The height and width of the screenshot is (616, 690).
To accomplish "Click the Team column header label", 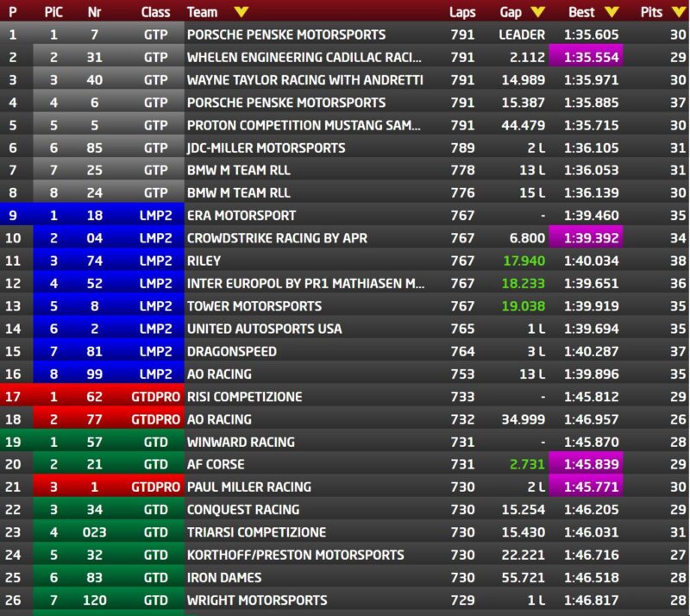I will click(202, 12).
